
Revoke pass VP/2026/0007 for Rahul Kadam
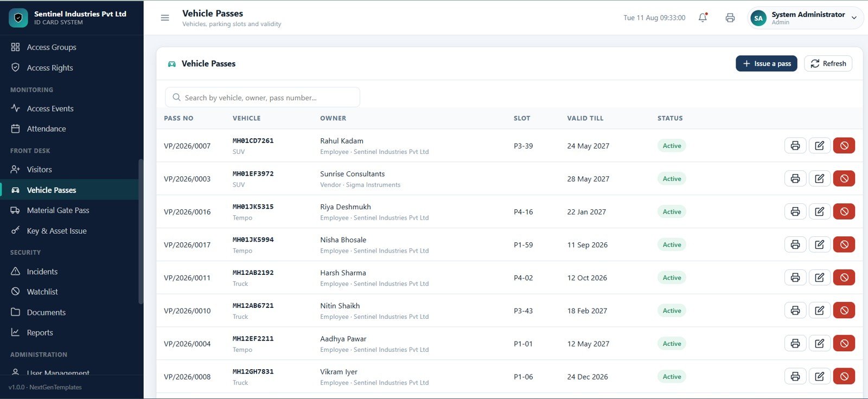[x=844, y=146]
